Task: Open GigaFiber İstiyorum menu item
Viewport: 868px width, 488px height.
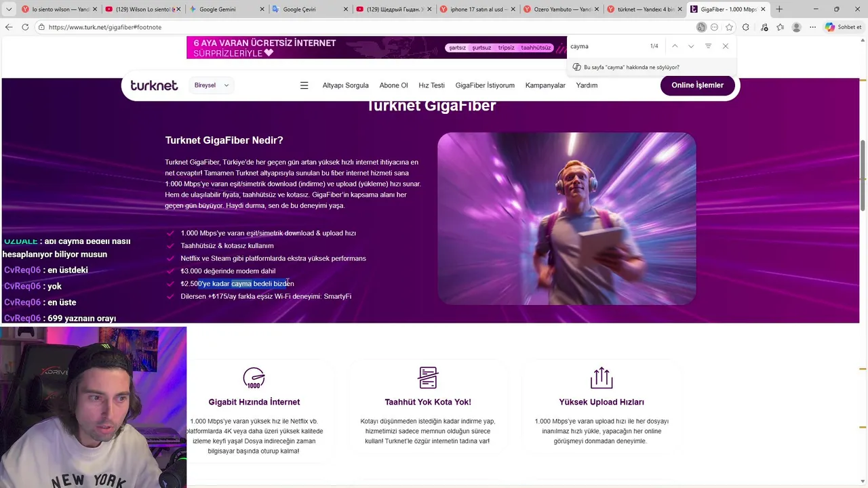Action: pyautogui.click(x=485, y=85)
